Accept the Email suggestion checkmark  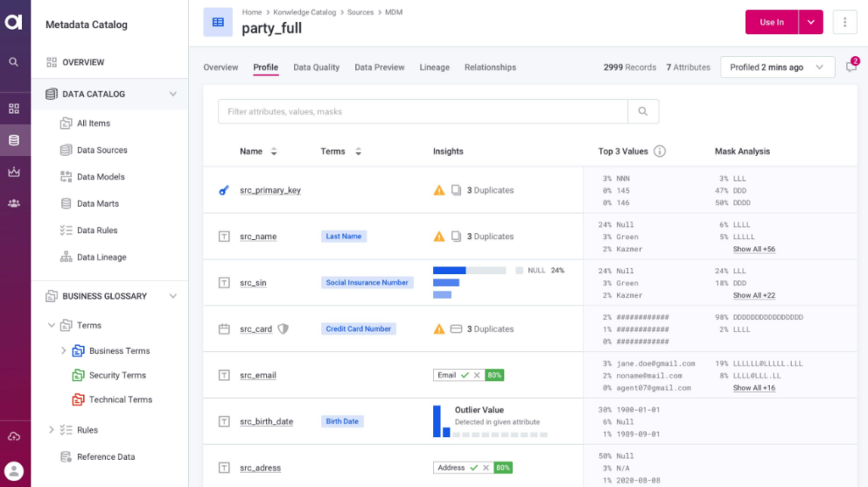coord(465,375)
